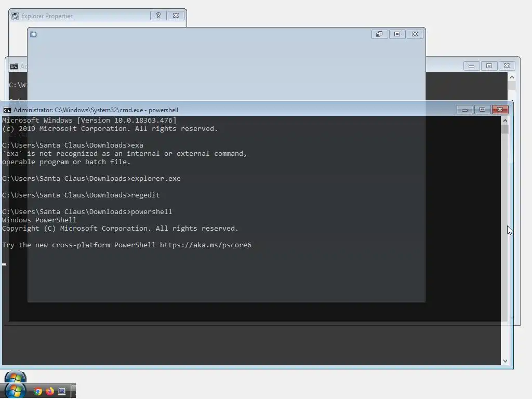Click the 'regedit' command line
532x399 pixels.
[x=81, y=195]
